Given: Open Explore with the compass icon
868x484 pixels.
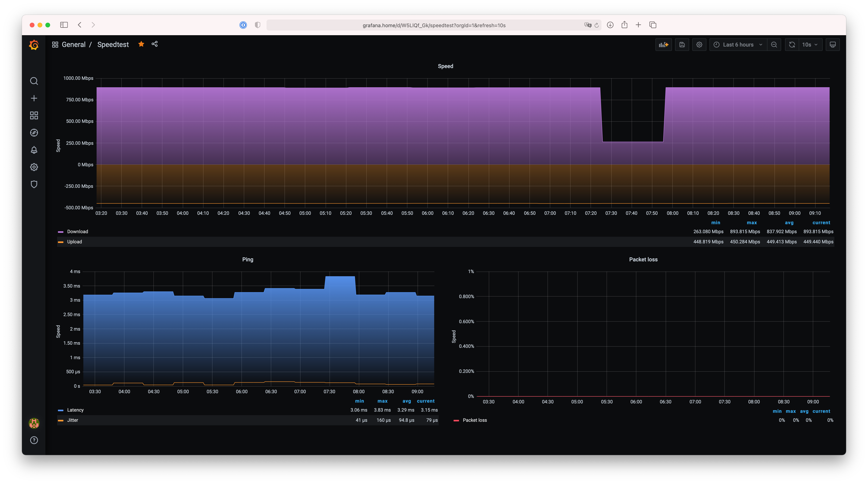Looking at the screenshot, I should pyautogui.click(x=34, y=132).
